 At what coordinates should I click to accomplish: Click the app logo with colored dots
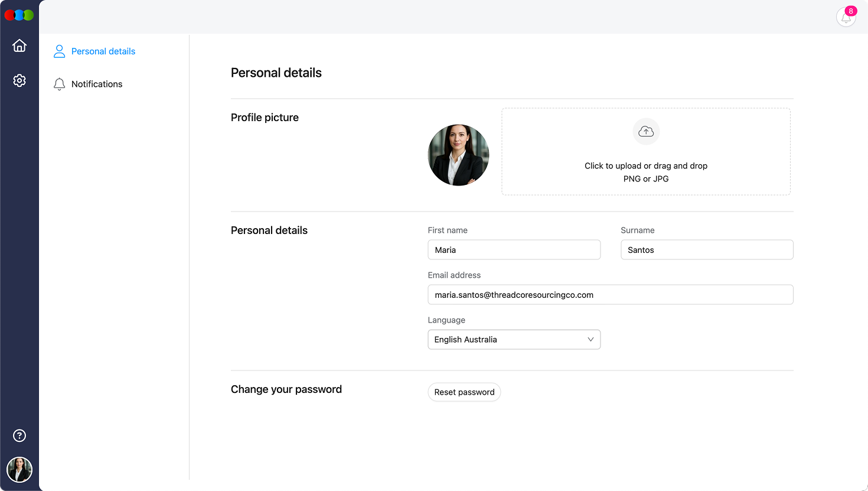coord(18,15)
